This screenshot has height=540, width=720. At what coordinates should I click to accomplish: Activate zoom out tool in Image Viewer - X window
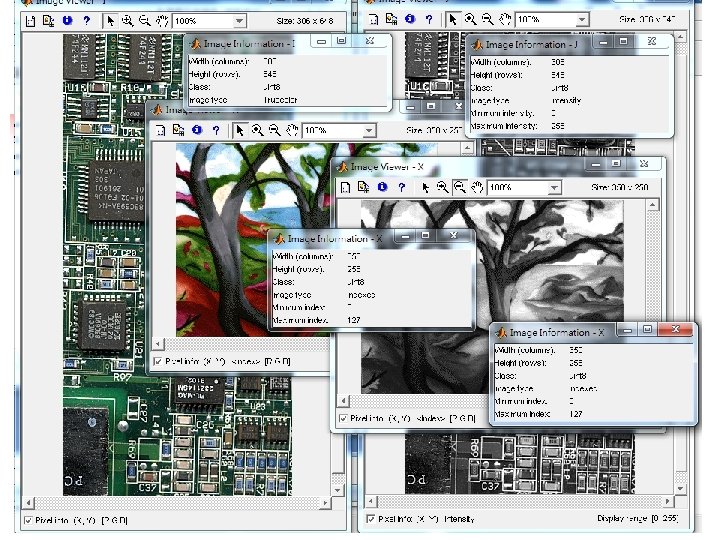pos(460,187)
